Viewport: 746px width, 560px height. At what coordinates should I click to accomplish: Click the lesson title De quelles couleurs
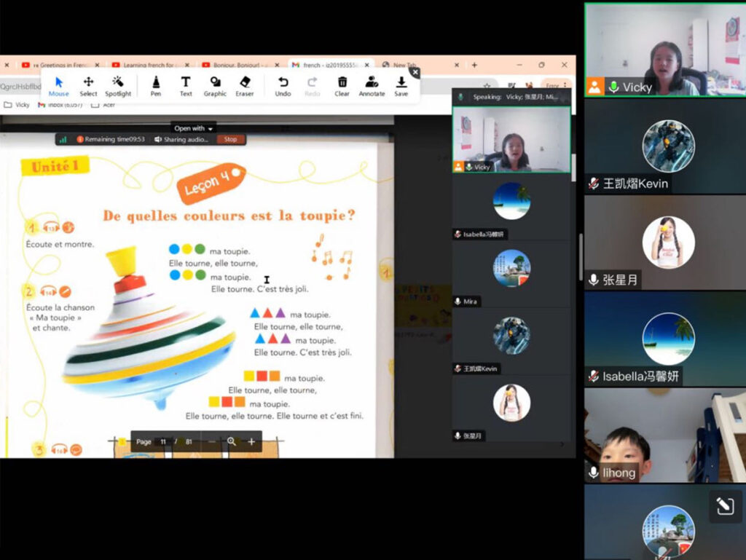[229, 216]
